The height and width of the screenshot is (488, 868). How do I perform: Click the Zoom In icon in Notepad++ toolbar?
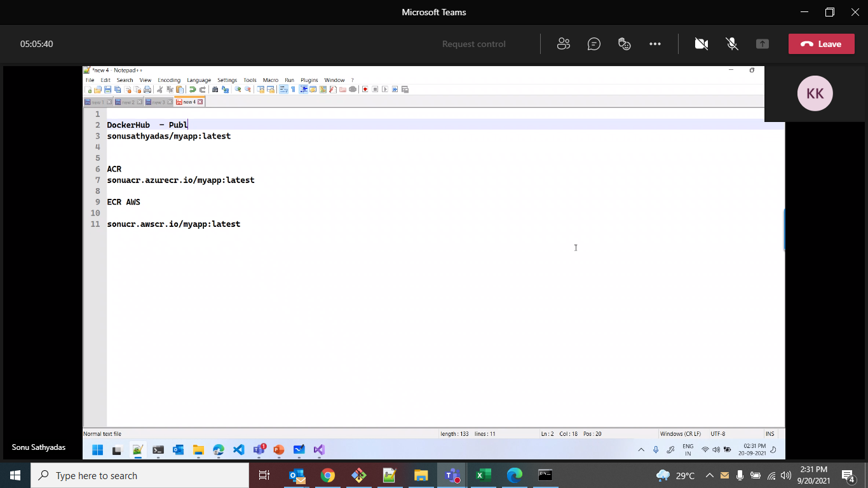point(238,90)
